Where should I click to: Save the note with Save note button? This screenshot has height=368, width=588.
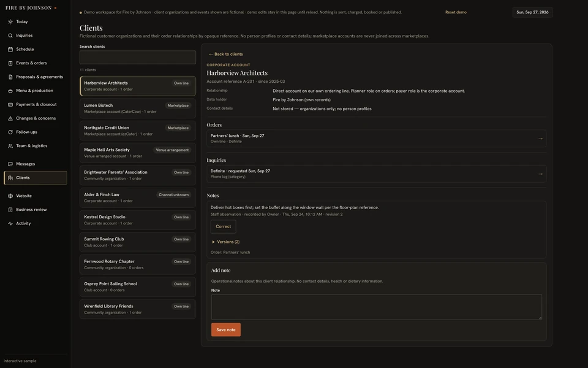tap(226, 330)
